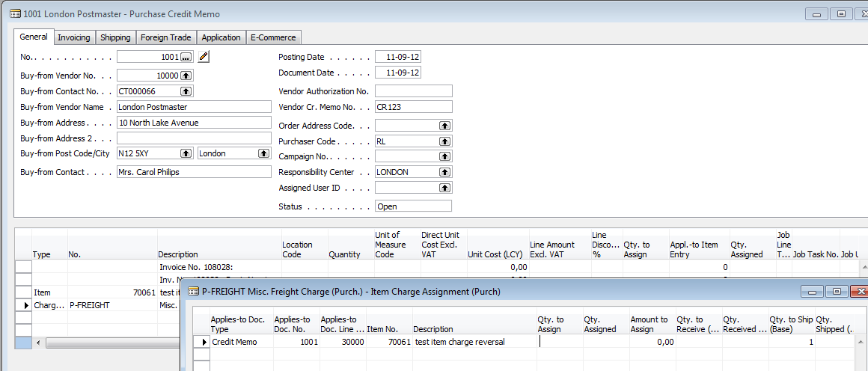Open lookup for Buy-from Vendor No.
Screen dimensions: 868x371
pyautogui.click(x=186, y=76)
